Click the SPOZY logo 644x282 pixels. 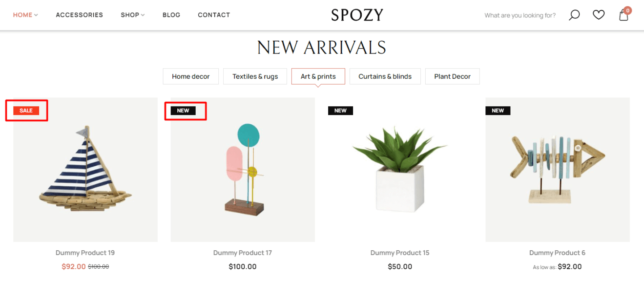(x=357, y=15)
